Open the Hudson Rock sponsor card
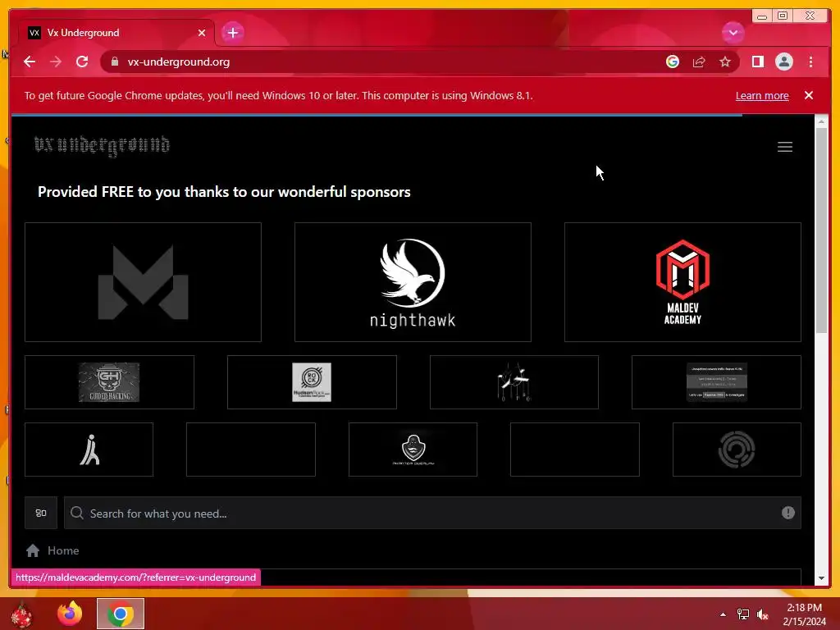The width and height of the screenshot is (840, 630). pyautogui.click(x=312, y=382)
